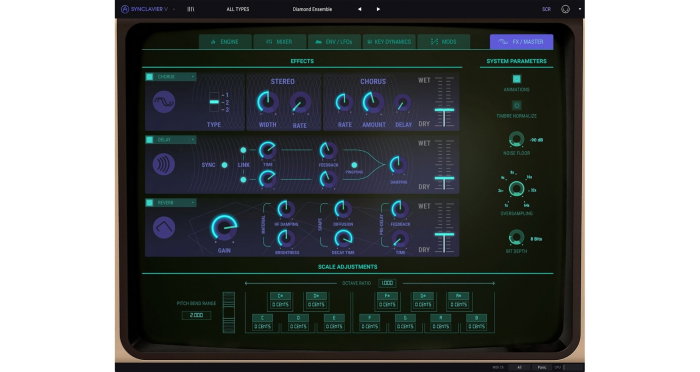Click the reverb pre-delay Feedback knob
The image size is (700, 372).
pos(400,209)
